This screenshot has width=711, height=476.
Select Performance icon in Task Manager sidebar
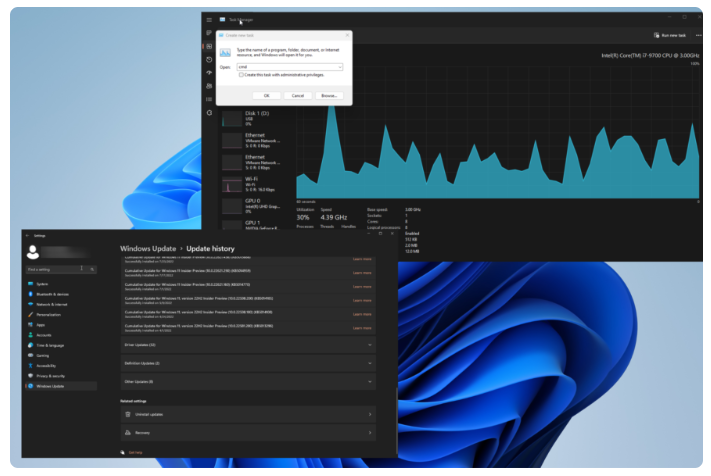point(209,46)
